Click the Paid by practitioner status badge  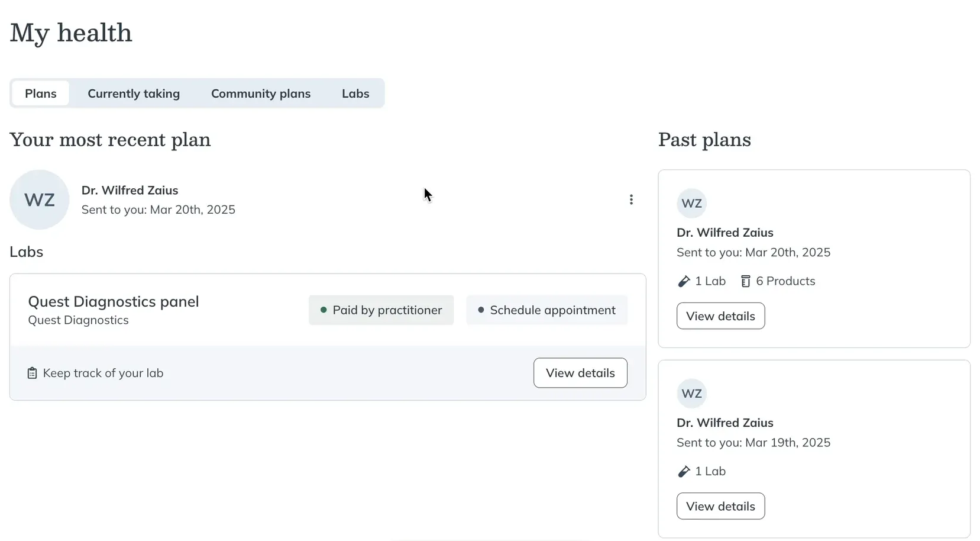[x=381, y=310]
